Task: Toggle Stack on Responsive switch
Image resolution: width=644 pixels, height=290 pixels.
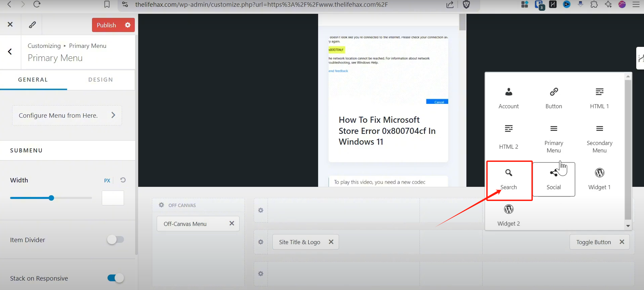Action: click(x=115, y=278)
